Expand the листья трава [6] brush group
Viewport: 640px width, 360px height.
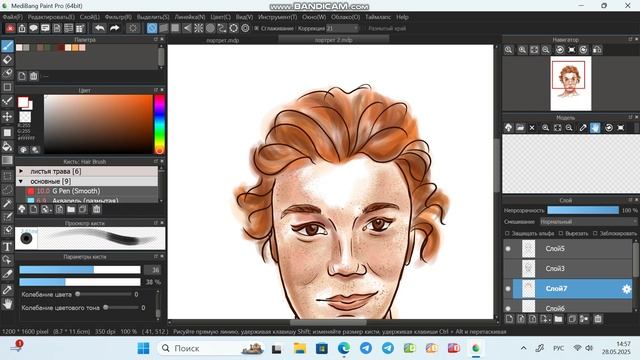pos(21,171)
